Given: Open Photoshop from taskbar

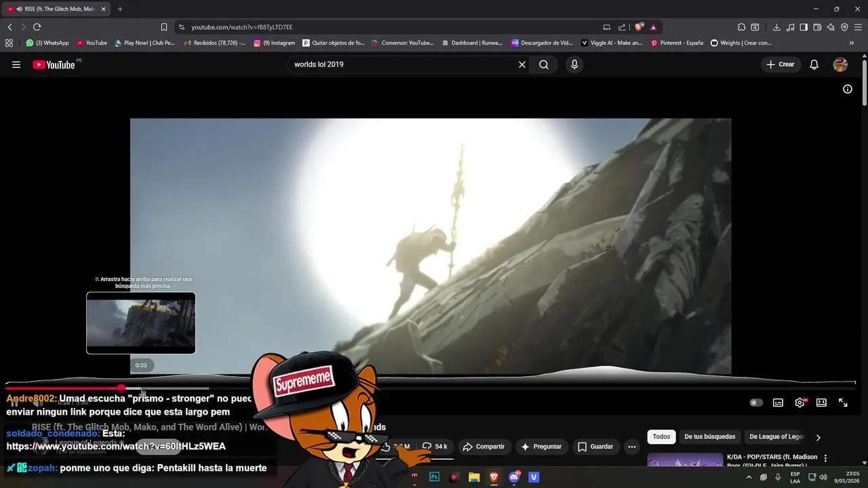Looking at the screenshot, I should click(x=435, y=477).
